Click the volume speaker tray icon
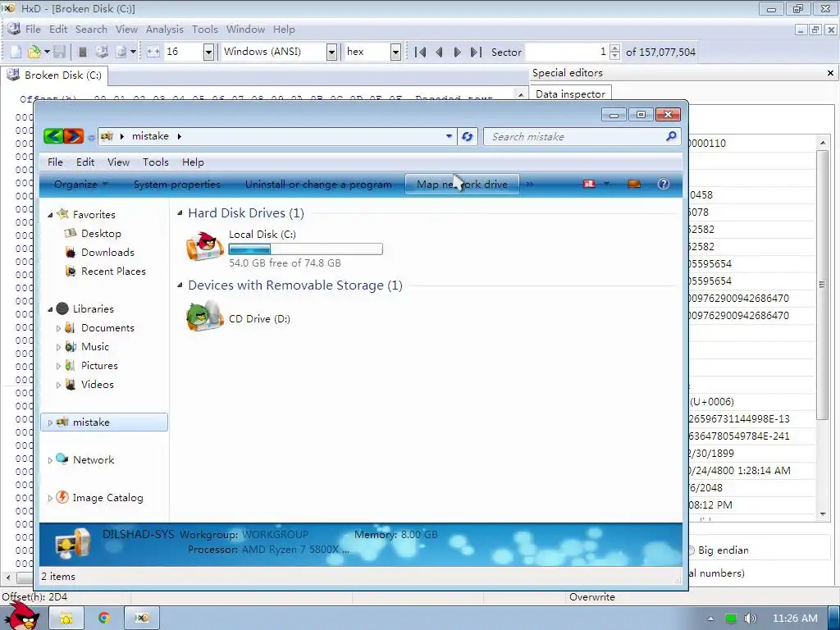This screenshot has width=840, height=630. pyautogui.click(x=750, y=619)
